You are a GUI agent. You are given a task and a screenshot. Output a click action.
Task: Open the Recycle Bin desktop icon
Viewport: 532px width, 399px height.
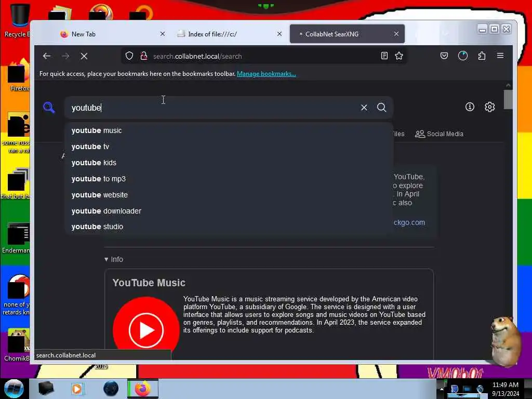[x=18, y=20]
